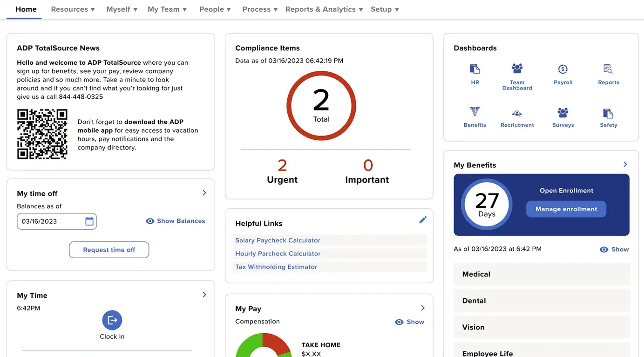The image size is (644, 357).
Task: Open the Recruitment dashboard icon
Action: point(517,113)
